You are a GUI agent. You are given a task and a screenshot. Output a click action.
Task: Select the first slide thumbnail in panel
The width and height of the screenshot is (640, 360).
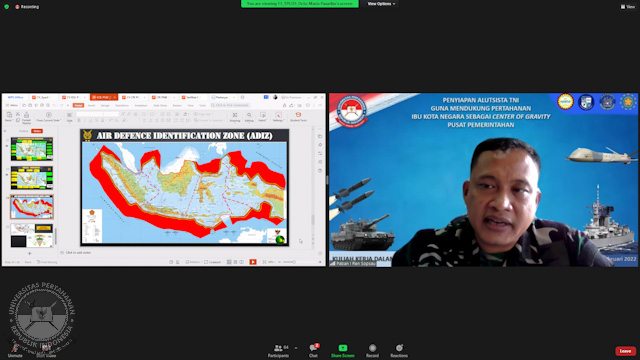[x=32, y=149]
